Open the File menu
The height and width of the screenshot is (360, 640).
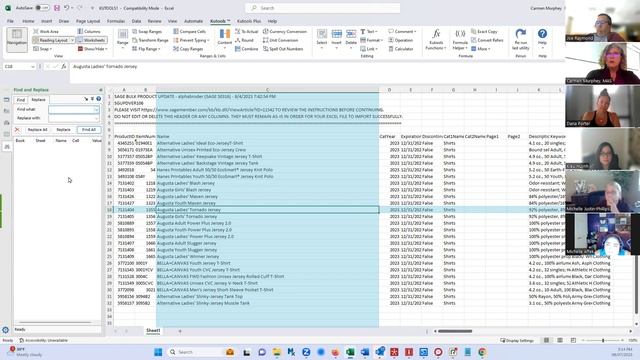pyautogui.click(x=10, y=21)
